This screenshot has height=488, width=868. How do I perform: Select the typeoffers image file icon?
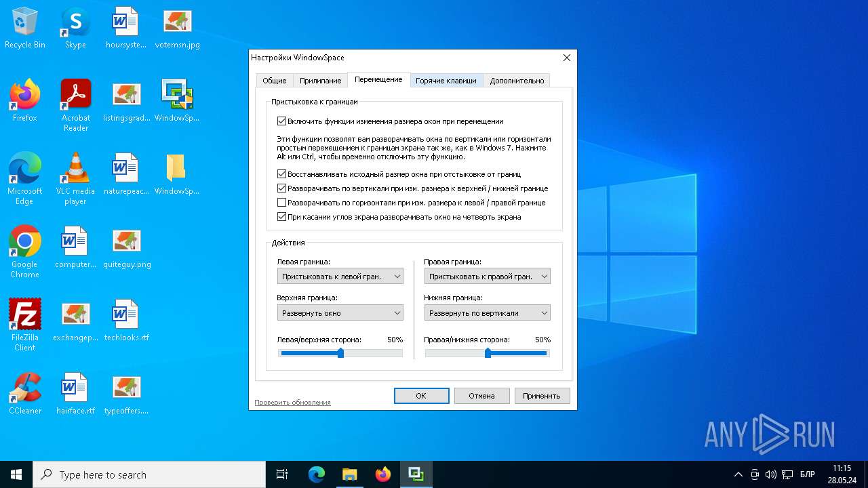(126, 394)
